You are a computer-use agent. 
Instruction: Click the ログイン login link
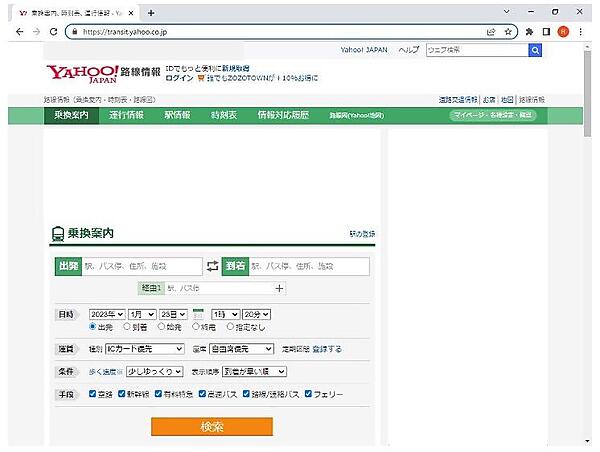click(179, 78)
